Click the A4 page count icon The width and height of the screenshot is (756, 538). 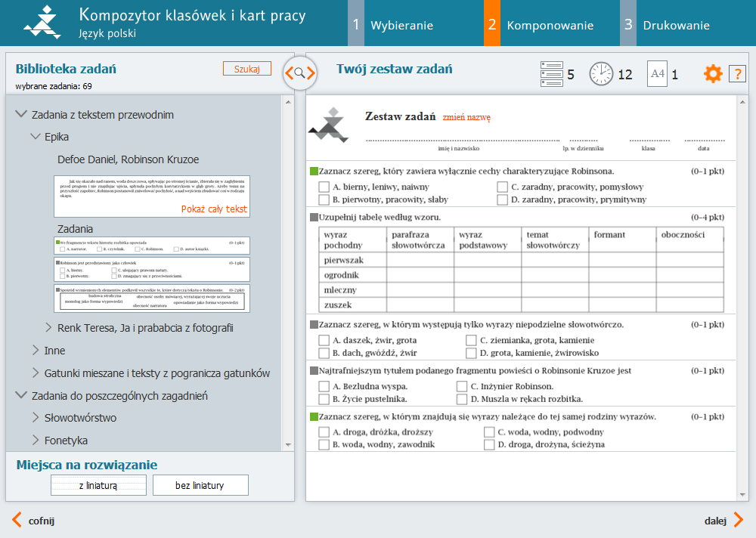pyautogui.click(x=657, y=74)
